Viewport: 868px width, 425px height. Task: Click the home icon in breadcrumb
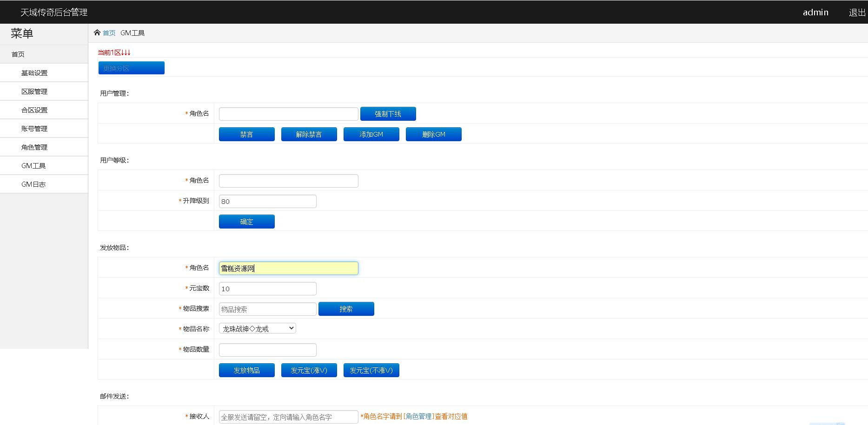pyautogui.click(x=97, y=33)
